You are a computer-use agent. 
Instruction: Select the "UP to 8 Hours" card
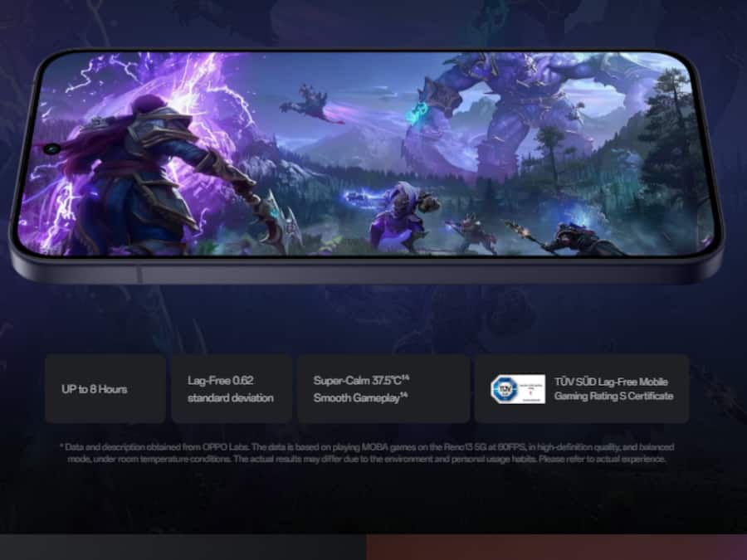[x=105, y=389]
